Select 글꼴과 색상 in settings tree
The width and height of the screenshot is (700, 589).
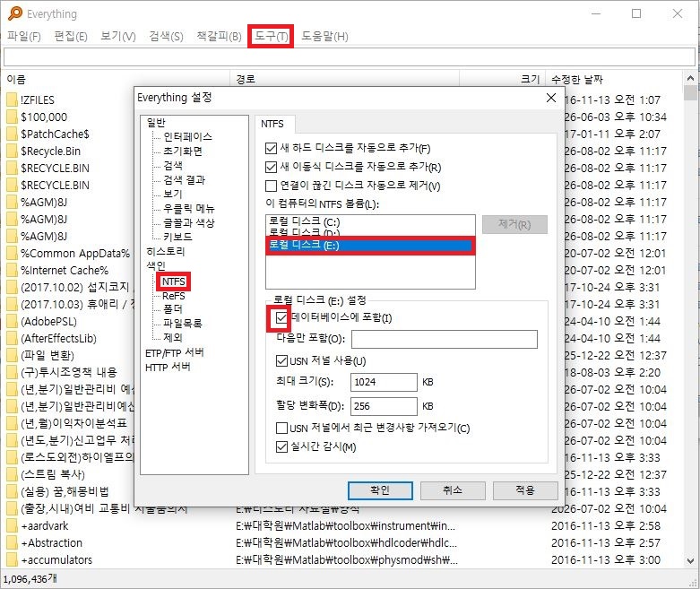[188, 222]
